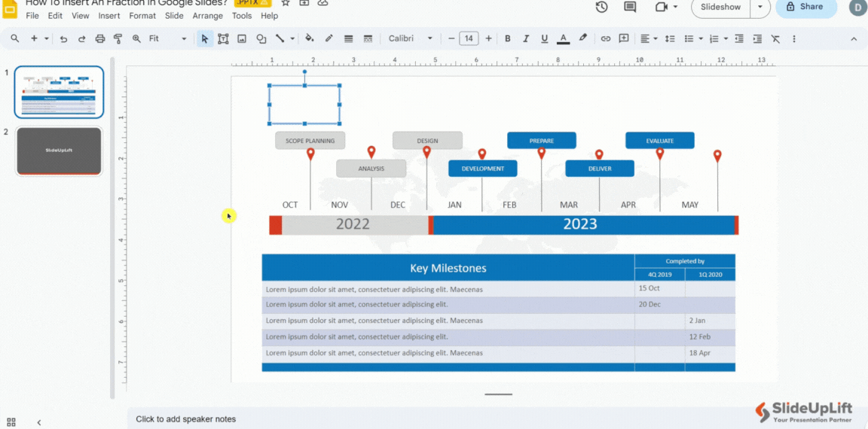Open the Grid view icon
The image size is (868, 429).
click(11, 421)
